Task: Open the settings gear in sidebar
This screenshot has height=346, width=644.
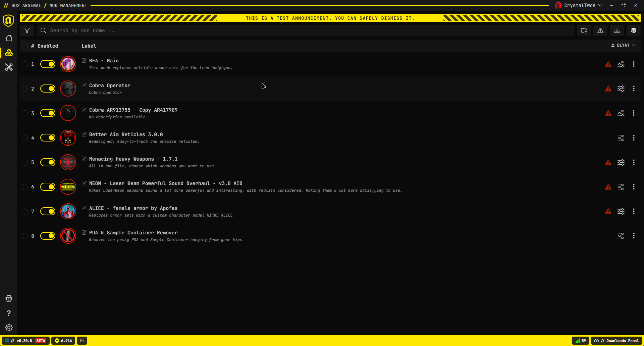Action: click(9, 328)
